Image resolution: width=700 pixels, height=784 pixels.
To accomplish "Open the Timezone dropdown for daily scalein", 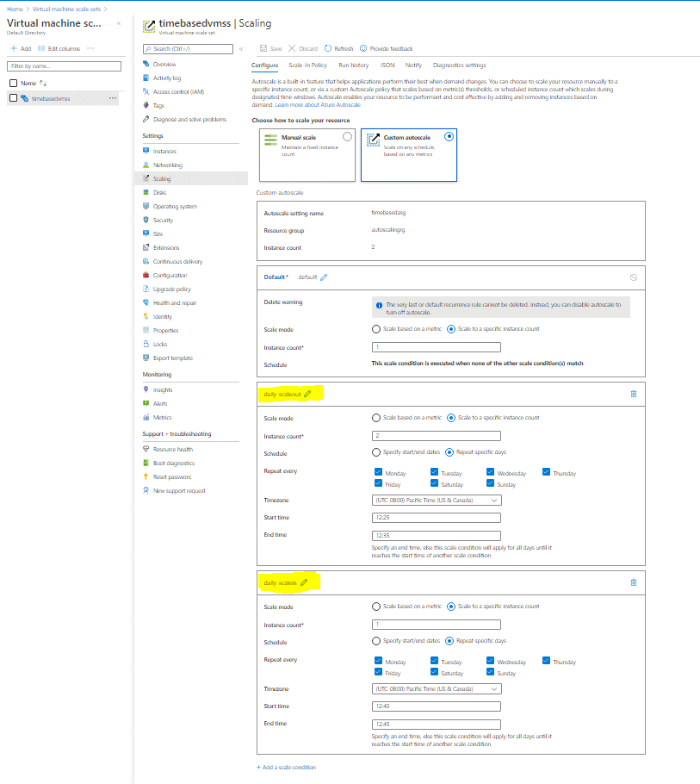I will [x=437, y=688].
